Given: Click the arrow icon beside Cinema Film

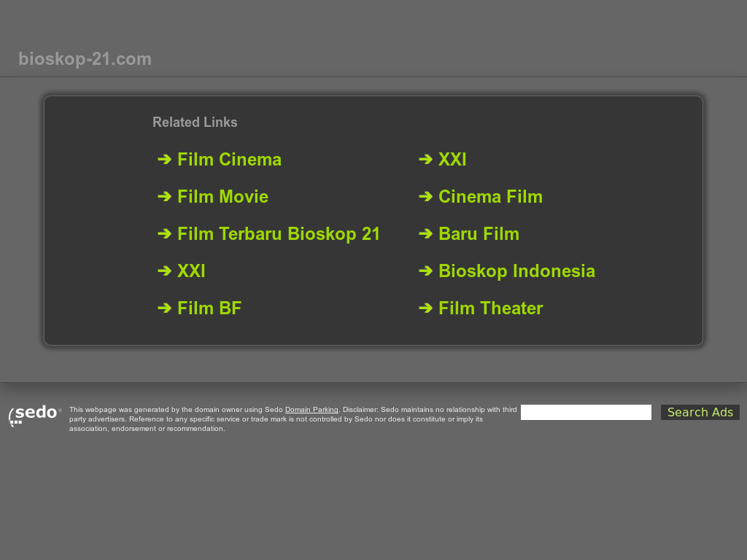Looking at the screenshot, I should point(425,197).
